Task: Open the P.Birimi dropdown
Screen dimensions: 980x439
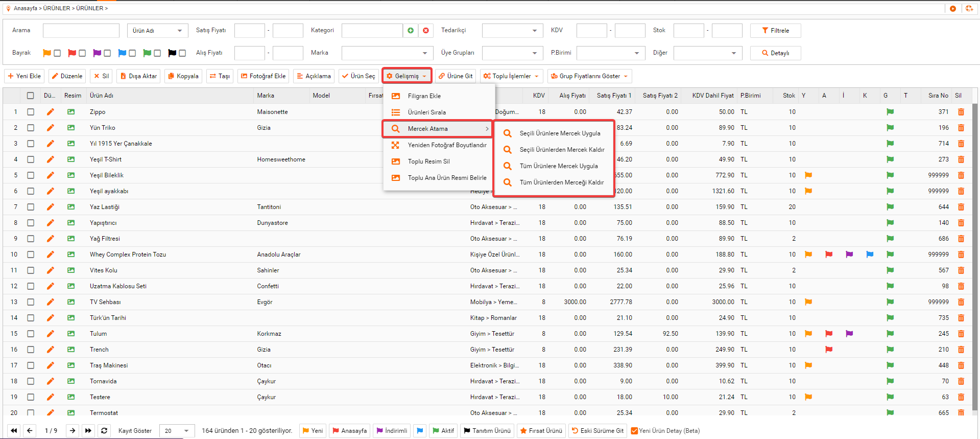Action: coord(611,53)
